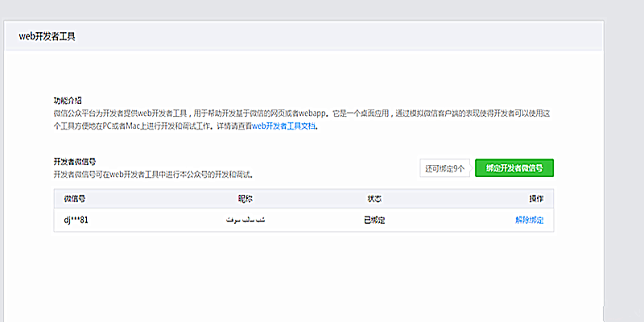Click the subtitle text under 开发者微信号 heading

[153, 174]
